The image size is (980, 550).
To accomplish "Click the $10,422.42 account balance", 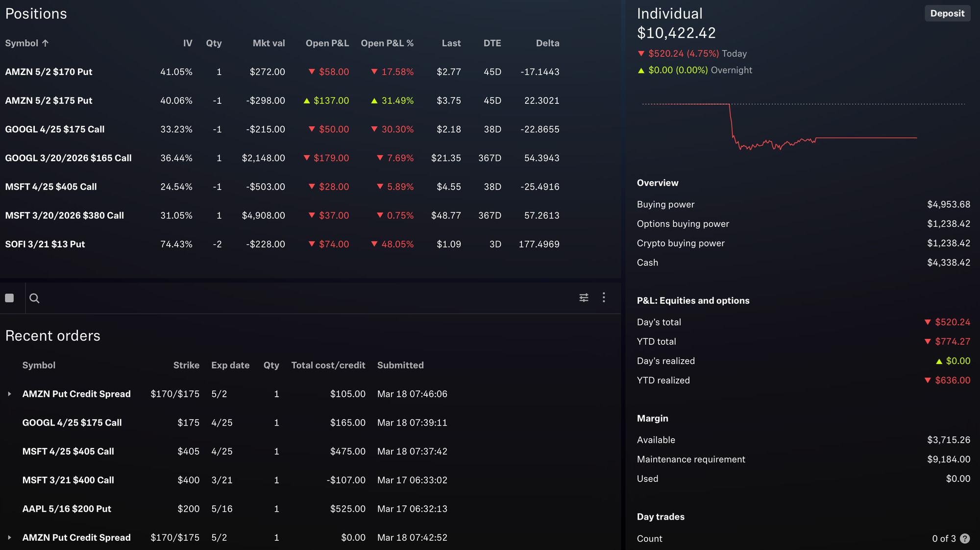I will pos(676,33).
